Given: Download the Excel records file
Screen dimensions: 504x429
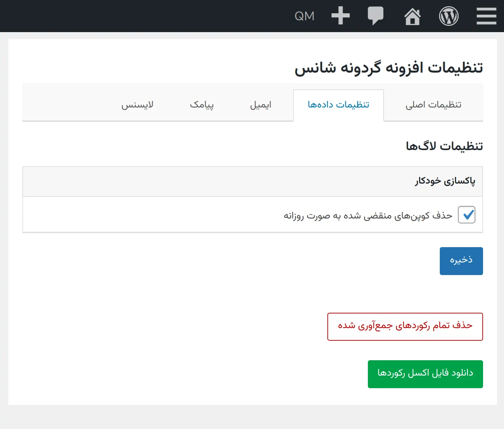Looking at the screenshot, I should (425, 373).
